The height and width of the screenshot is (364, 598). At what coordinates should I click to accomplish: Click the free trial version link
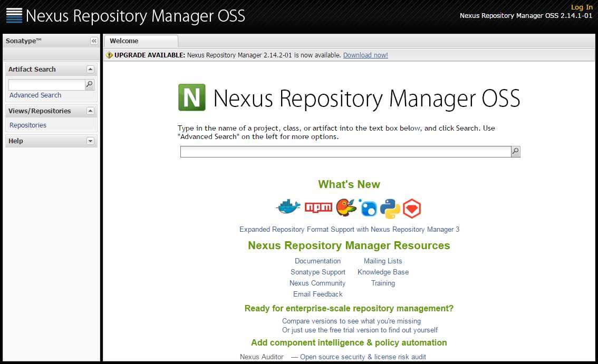[360, 330]
